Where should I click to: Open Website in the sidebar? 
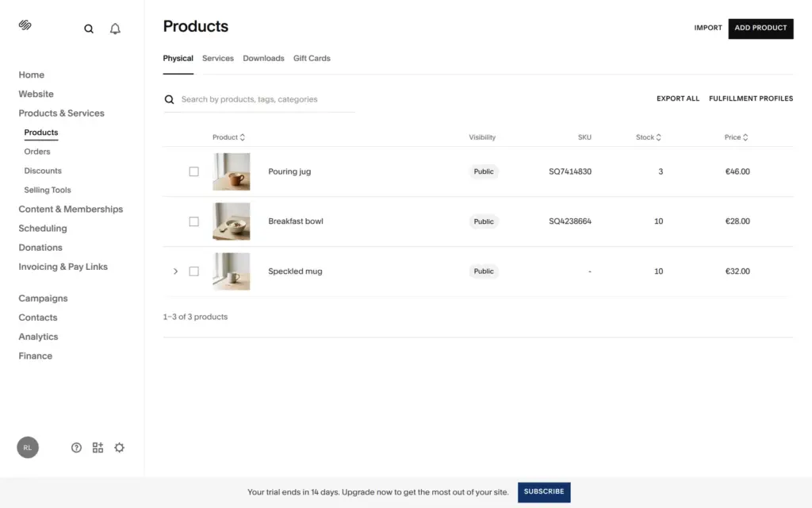click(36, 94)
